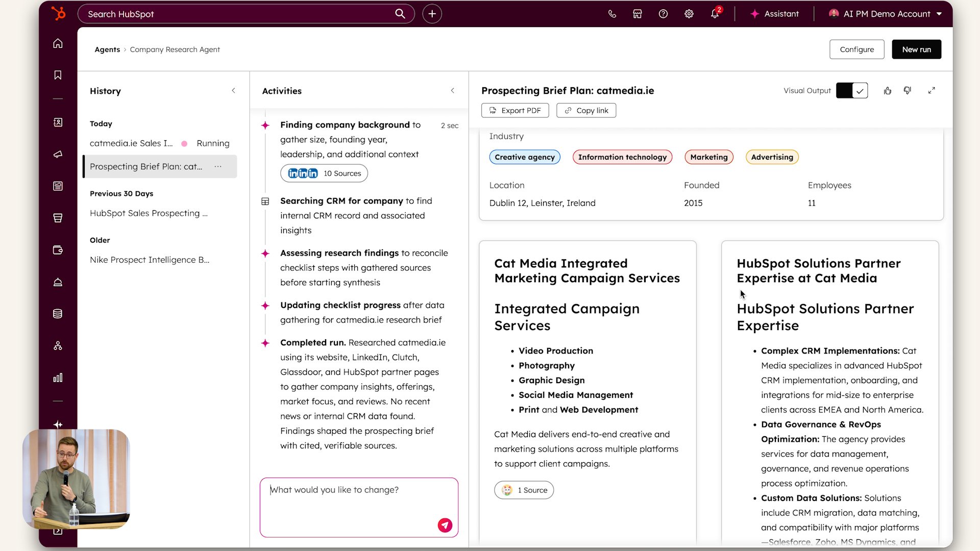The height and width of the screenshot is (551, 980).
Task: Collapse the Activities panel with its chevron
Action: click(452, 90)
